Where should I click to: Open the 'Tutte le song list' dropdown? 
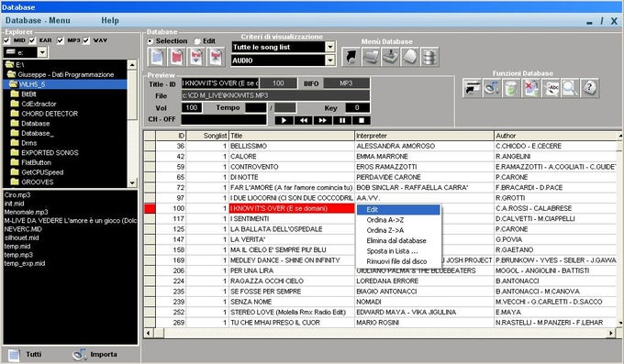tap(330, 47)
